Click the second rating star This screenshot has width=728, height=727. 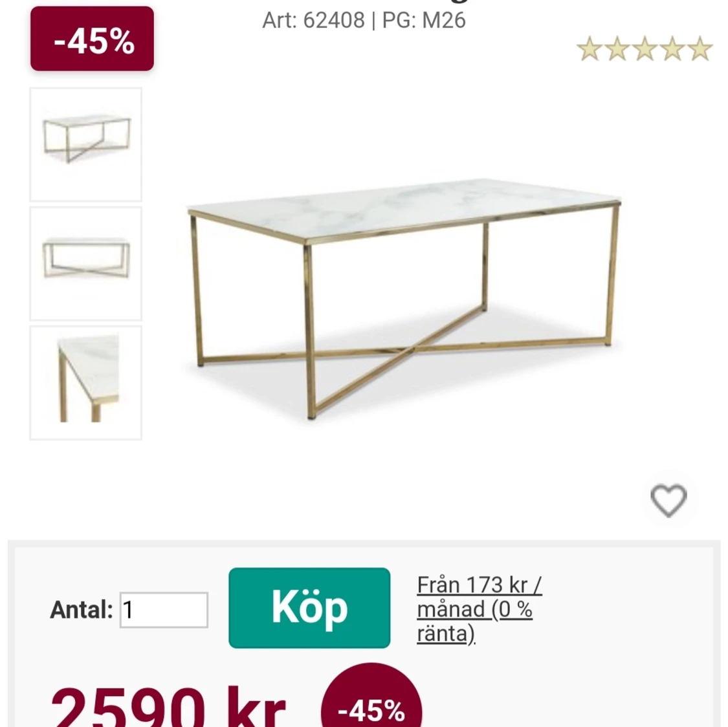pos(617,49)
